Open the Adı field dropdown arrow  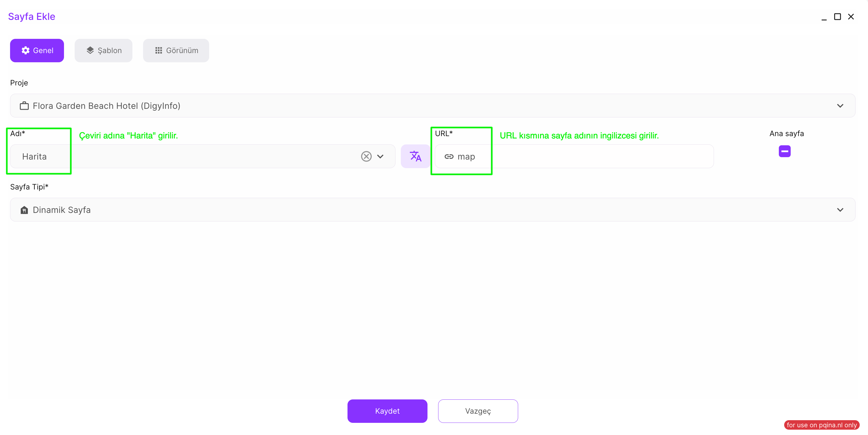coord(380,156)
